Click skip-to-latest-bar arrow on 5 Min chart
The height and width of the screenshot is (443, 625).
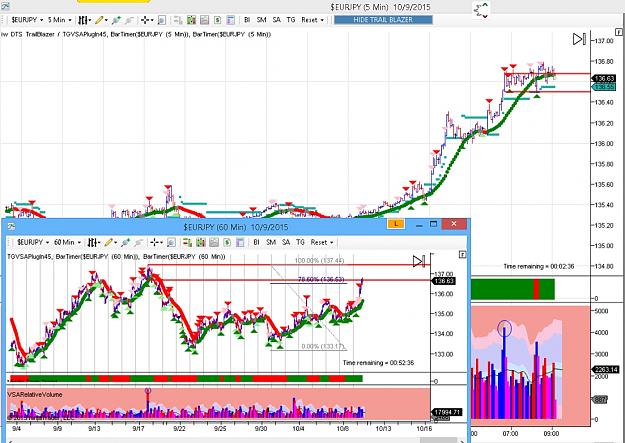579,39
